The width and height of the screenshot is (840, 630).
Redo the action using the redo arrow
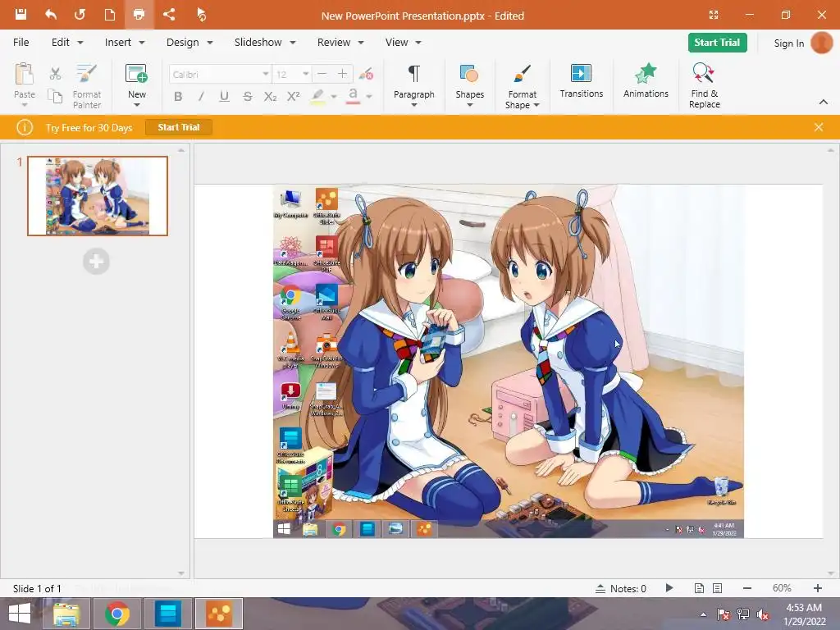(x=80, y=15)
